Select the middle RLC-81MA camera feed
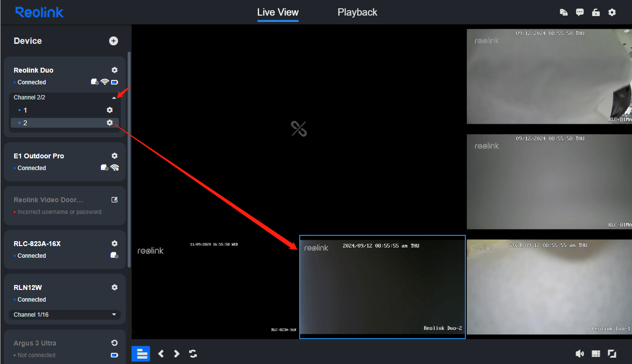632x364 pixels. (549, 182)
